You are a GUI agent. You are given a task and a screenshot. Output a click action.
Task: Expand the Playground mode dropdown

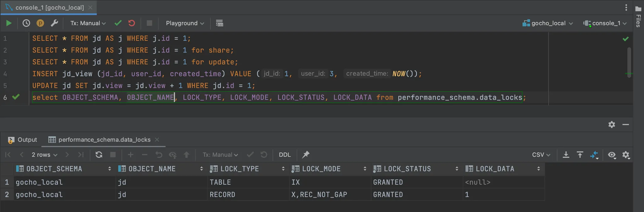(185, 23)
